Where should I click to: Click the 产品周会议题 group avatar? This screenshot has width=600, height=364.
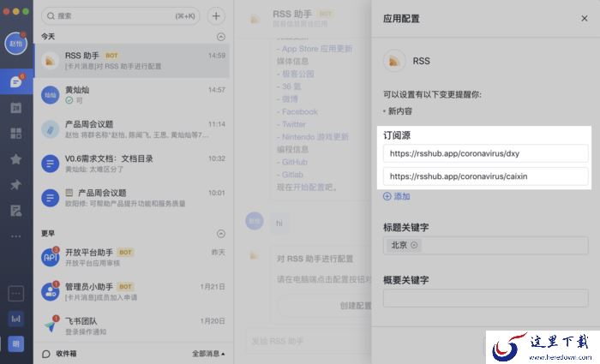tap(50, 129)
